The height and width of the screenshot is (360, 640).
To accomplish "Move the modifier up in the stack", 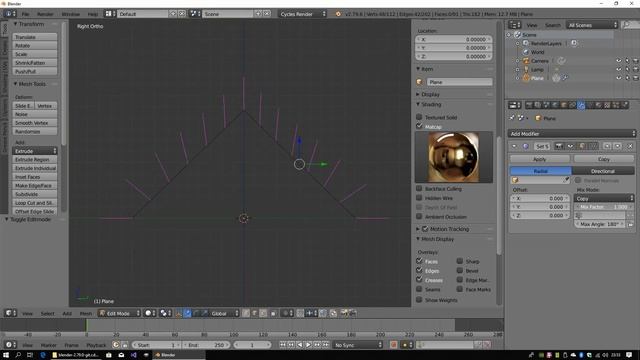I will [607, 146].
